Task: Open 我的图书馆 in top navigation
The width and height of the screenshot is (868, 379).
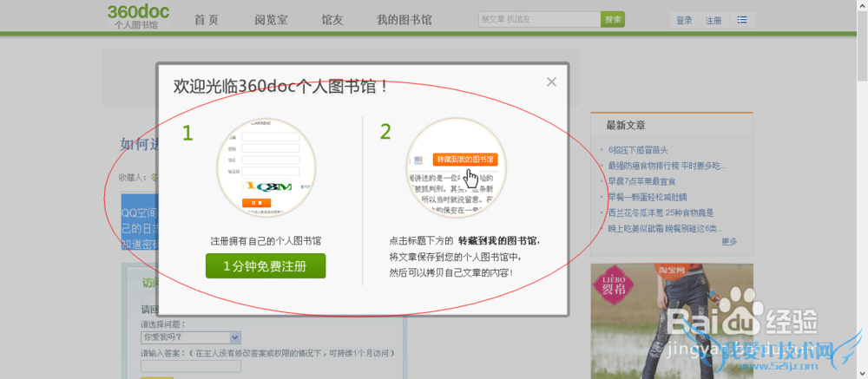Action: click(x=404, y=20)
